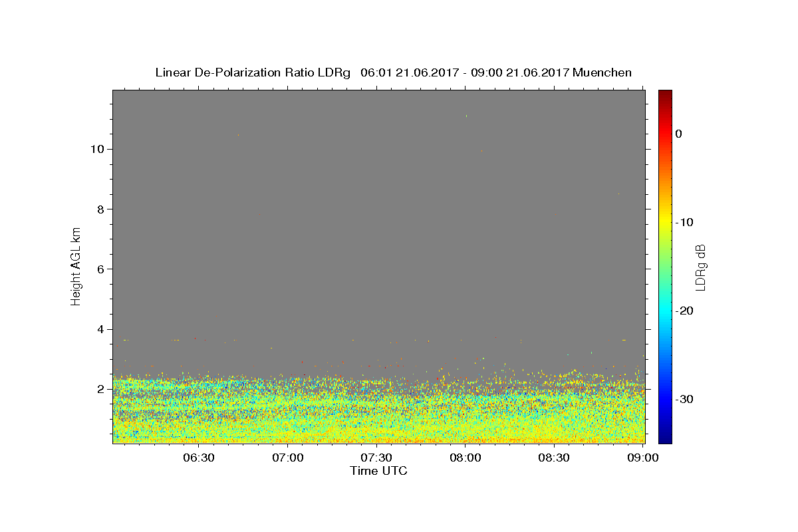Click the colorbar value -20 label
This screenshot has height=532, width=798.
pos(686,311)
